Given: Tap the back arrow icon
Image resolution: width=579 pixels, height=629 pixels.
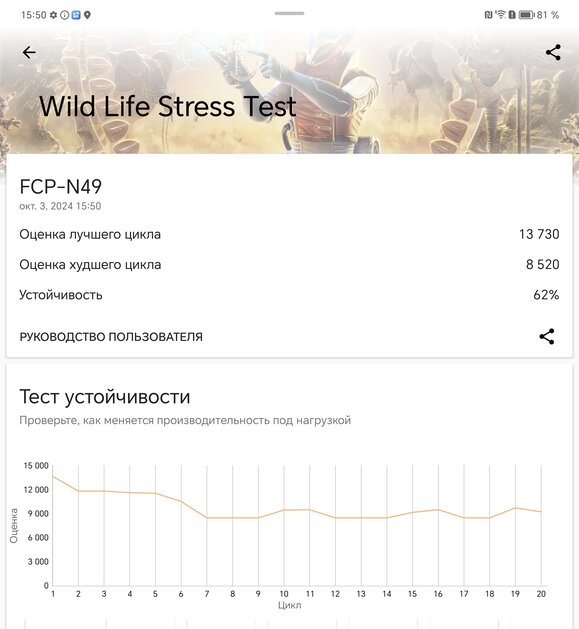Looking at the screenshot, I should [x=29, y=52].
